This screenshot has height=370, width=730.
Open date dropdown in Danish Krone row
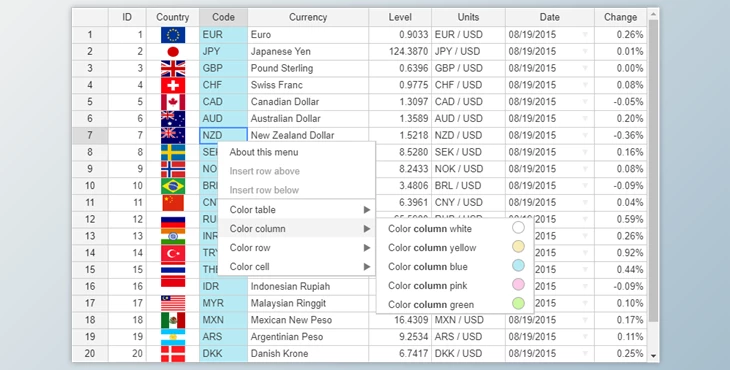pyautogui.click(x=585, y=354)
